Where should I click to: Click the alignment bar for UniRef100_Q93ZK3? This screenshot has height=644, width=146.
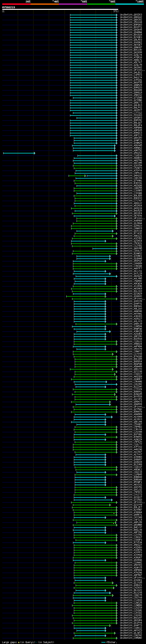pyautogui.click(x=94, y=15)
